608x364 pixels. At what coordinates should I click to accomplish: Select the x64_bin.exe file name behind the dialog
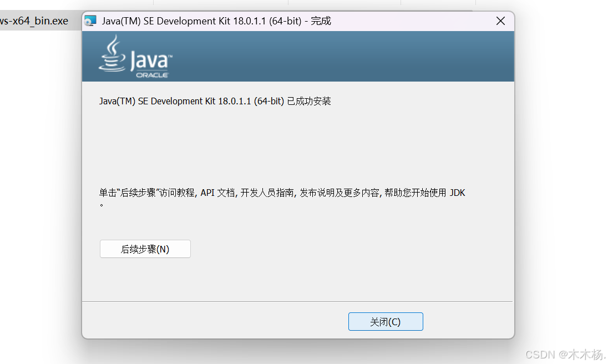point(34,21)
